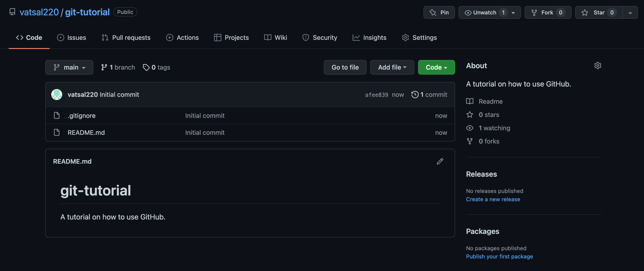View the 1 branch link
Screen dimensions: 644x271
[118, 67]
